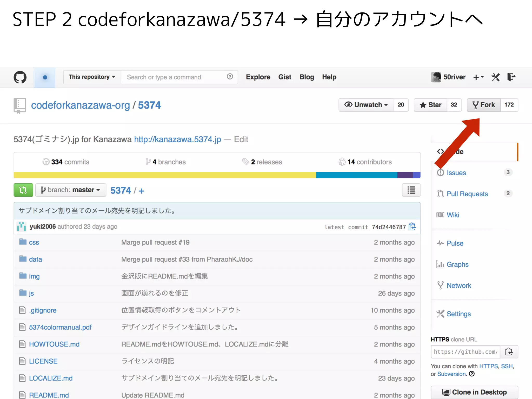Expand the This repository search scope dropdown
Screen dimensions: 532x399
coord(92,77)
